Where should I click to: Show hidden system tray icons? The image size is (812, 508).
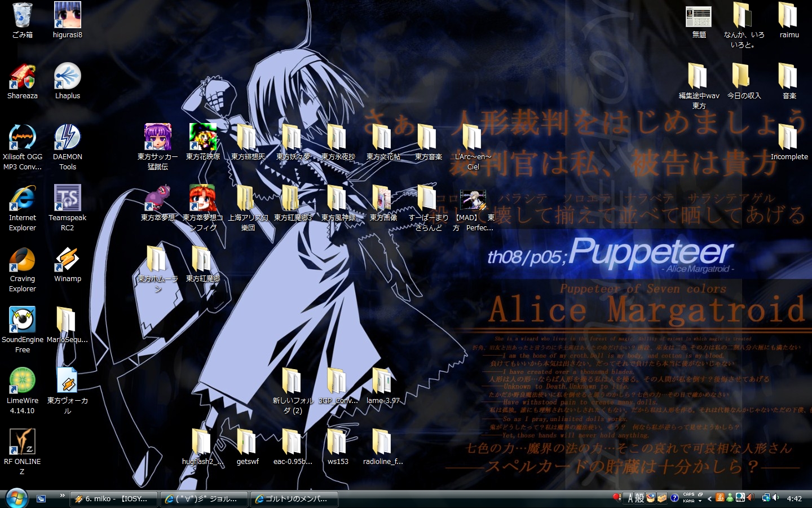tap(709, 498)
